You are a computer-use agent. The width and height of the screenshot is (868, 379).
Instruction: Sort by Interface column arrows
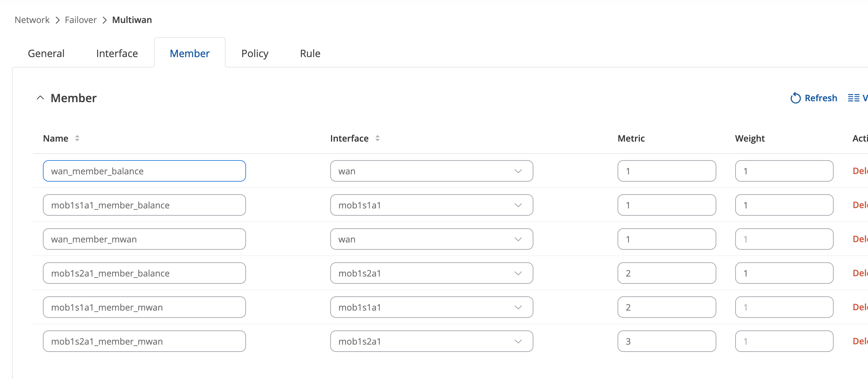(x=378, y=138)
